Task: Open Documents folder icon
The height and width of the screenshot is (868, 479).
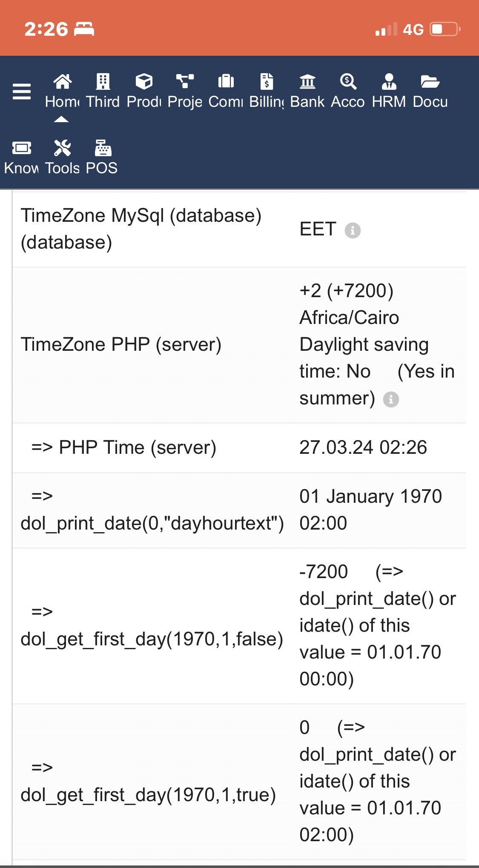Action: (x=430, y=81)
